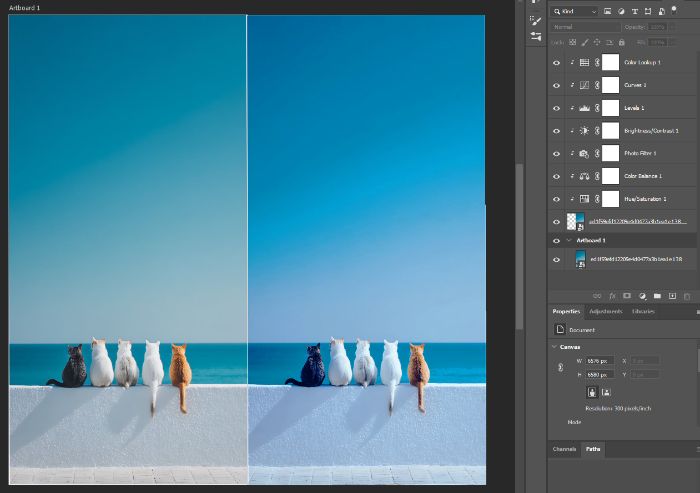
Task: Open Opacity slider dropdown arrow
Action: tap(672, 27)
